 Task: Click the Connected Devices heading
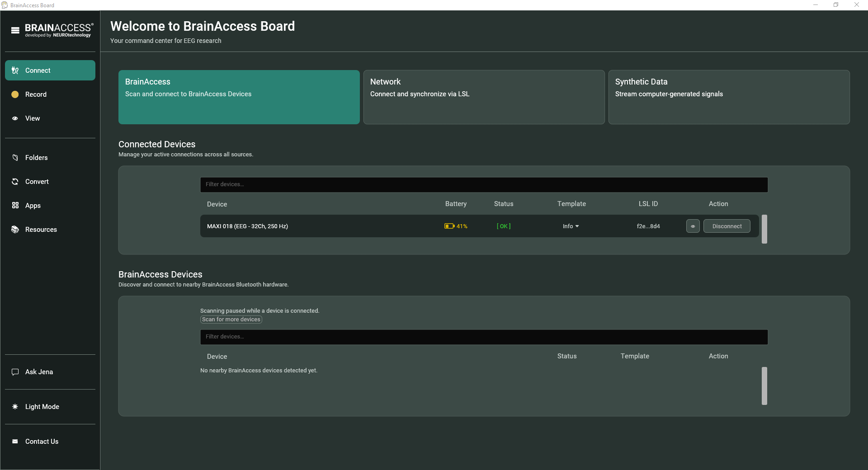click(157, 144)
